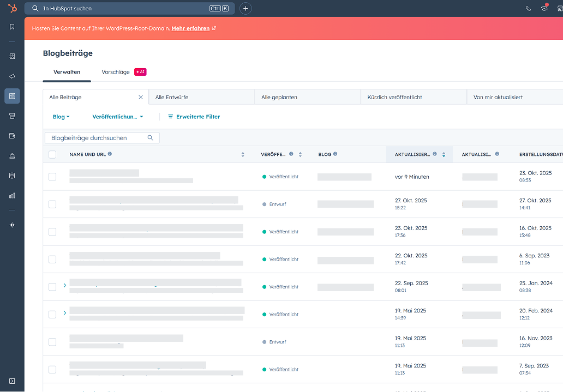
Task: Open the Veröffentlichun... filter dropdown
Action: (117, 117)
